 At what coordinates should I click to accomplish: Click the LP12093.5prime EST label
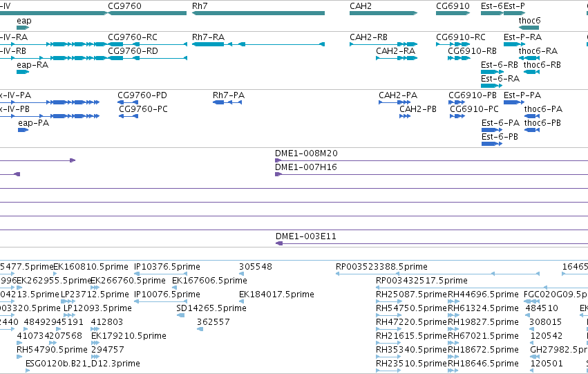pos(97,308)
